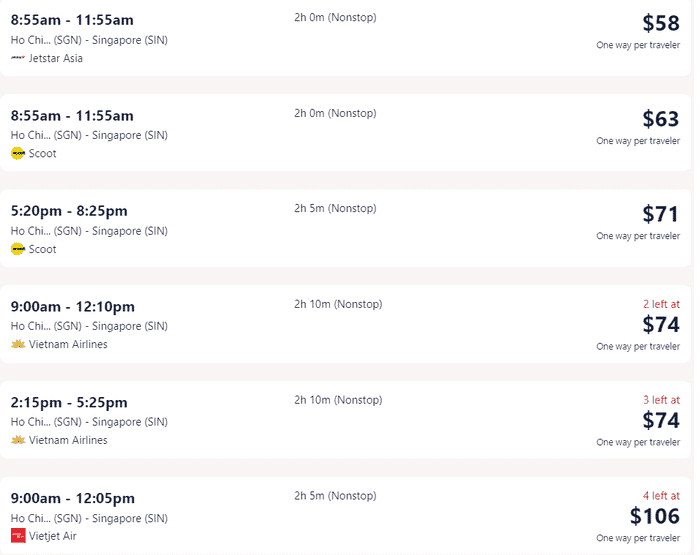Screen dimensions: 700x555
Task: Open the 5:20pm - 8:25pm flight times
Action: [69, 211]
